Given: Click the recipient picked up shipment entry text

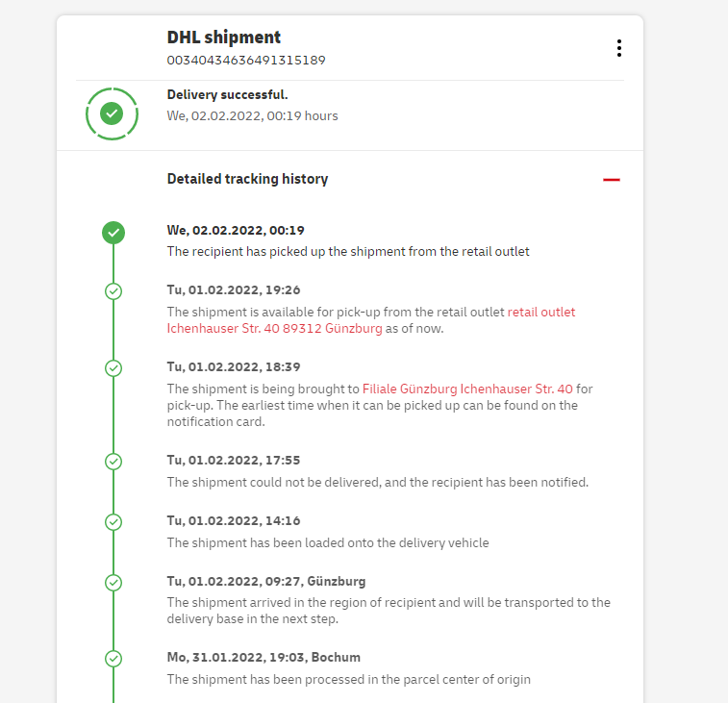Looking at the screenshot, I should pyautogui.click(x=348, y=251).
